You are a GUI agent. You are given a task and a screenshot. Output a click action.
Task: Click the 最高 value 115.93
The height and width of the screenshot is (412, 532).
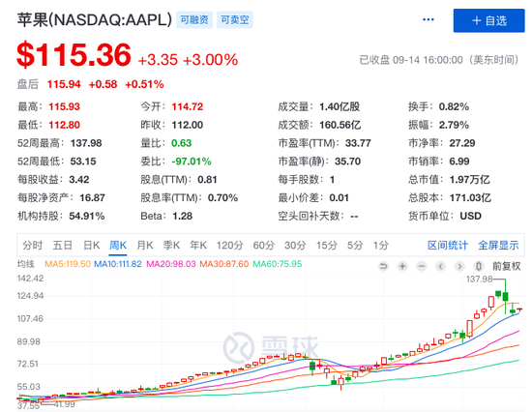coord(64,106)
